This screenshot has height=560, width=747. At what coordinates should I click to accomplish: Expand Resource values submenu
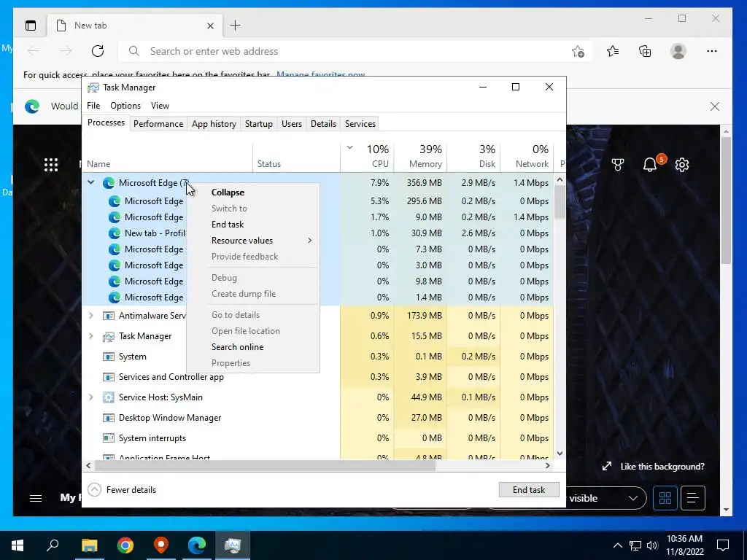(x=253, y=241)
